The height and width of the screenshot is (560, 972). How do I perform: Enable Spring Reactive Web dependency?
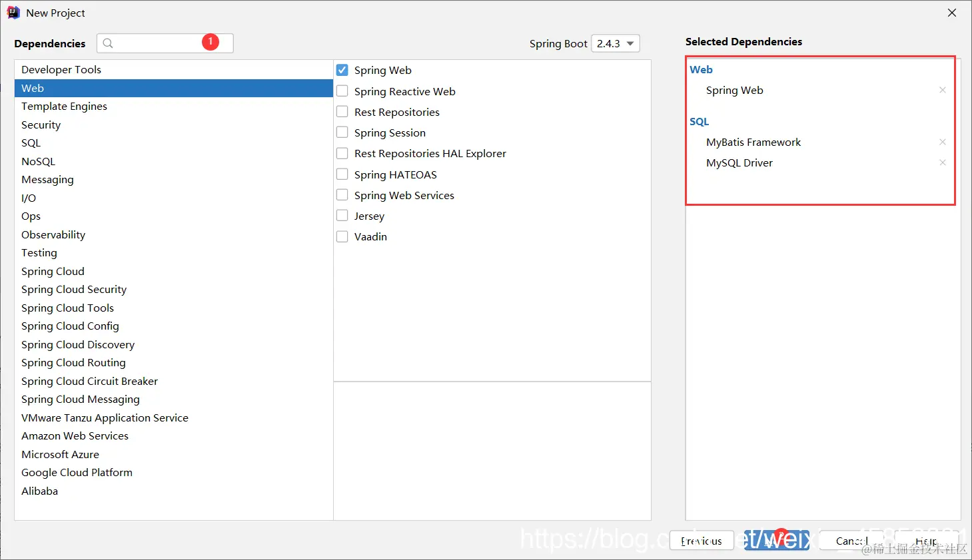click(342, 91)
